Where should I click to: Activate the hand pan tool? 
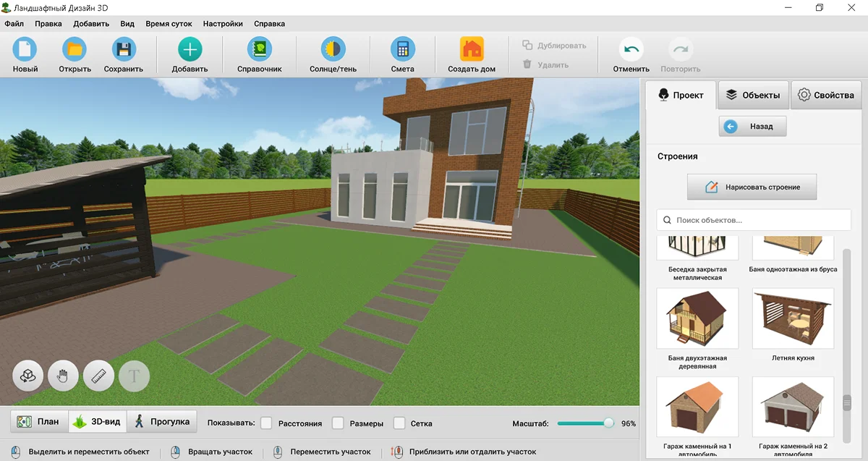pyautogui.click(x=63, y=376)
